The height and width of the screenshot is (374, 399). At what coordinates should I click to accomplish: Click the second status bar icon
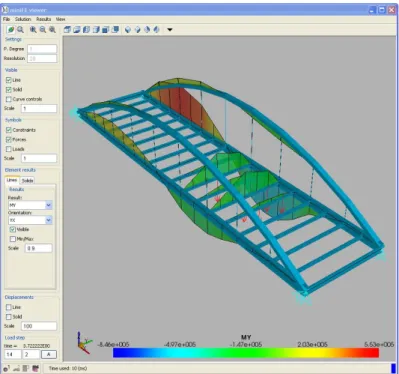[16, 368]
